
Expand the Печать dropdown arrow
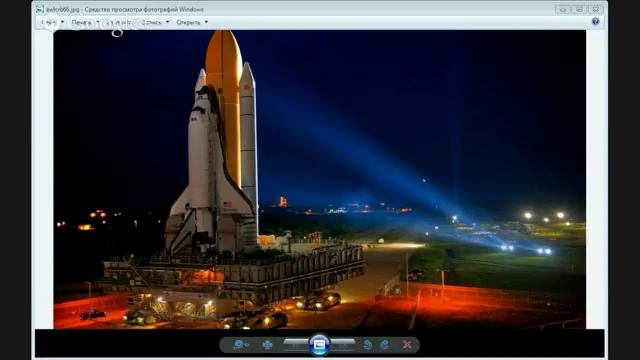point(98,22)
